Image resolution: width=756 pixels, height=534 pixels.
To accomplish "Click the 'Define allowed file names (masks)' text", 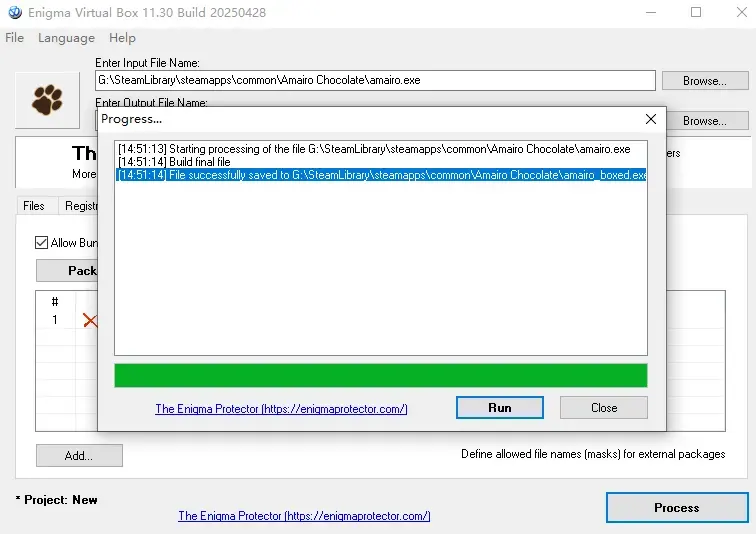I will click(x=593, y=454).
